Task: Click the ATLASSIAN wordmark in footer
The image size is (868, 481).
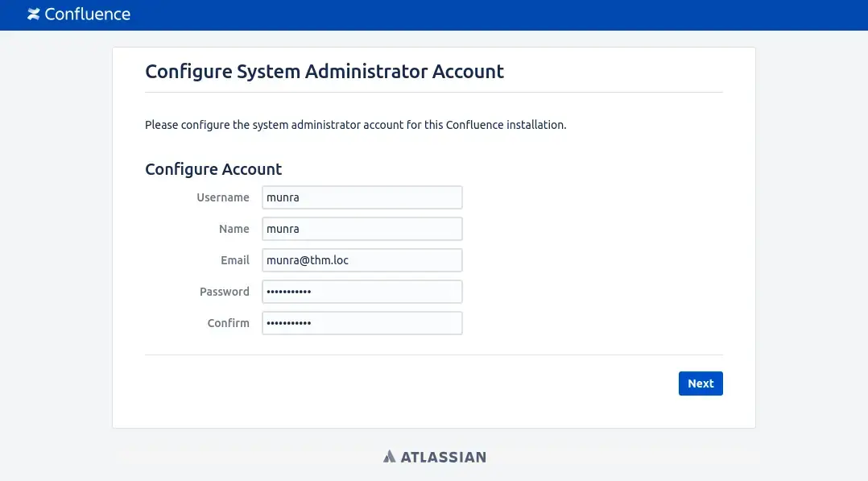Action: [x=444, y=457]
